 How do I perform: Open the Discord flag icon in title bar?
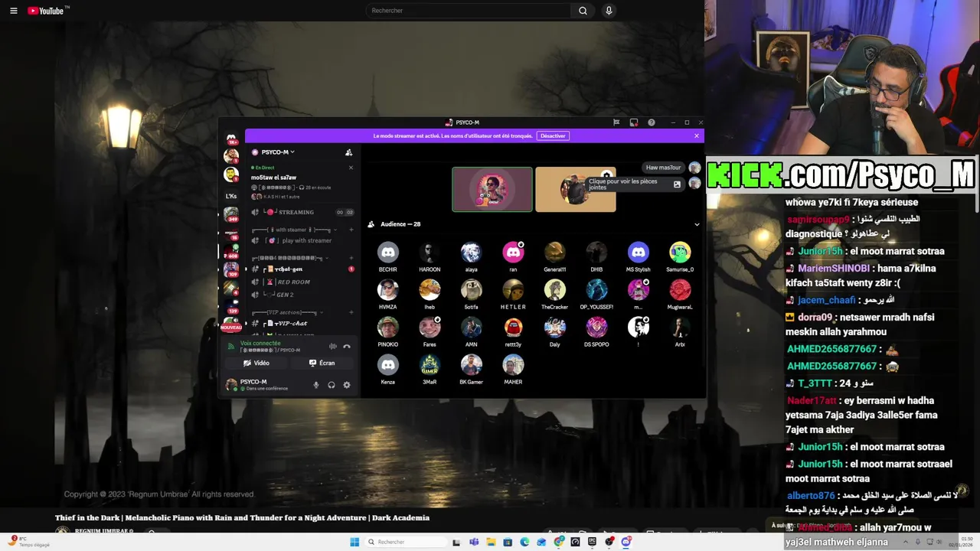616,122
